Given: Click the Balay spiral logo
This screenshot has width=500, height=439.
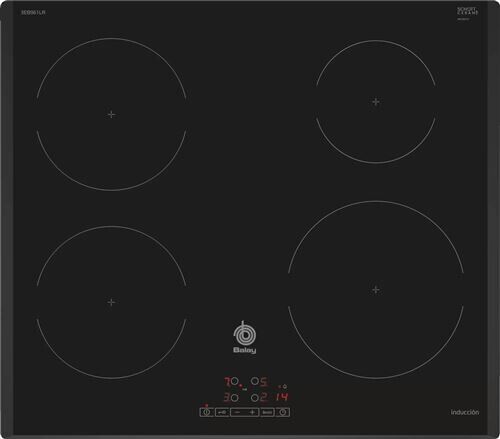Looking at the screenshot, I should pyautogui.click(x=245, y=334).
